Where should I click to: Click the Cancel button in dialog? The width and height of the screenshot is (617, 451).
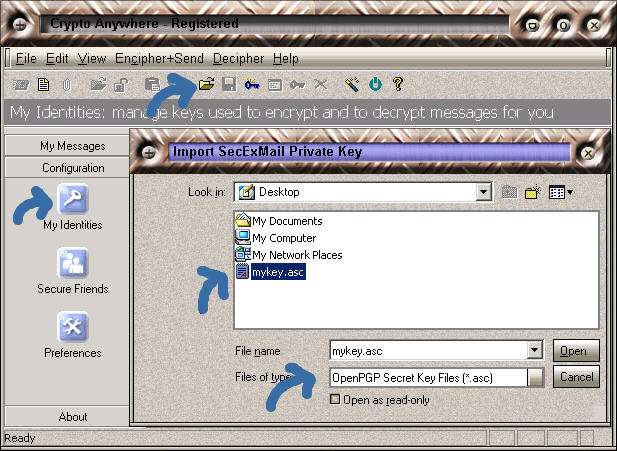(576, 377)
